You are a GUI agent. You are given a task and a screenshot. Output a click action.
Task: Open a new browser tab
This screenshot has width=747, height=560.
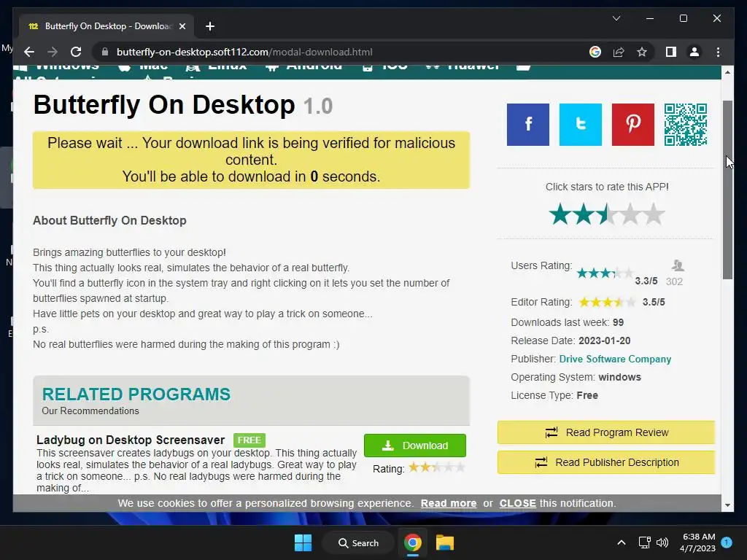(x=209, y=26)
